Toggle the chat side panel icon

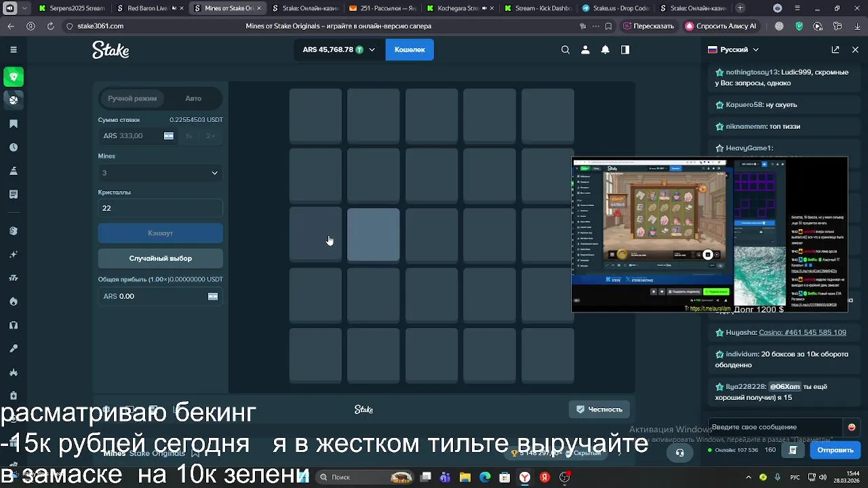(625, 49)
